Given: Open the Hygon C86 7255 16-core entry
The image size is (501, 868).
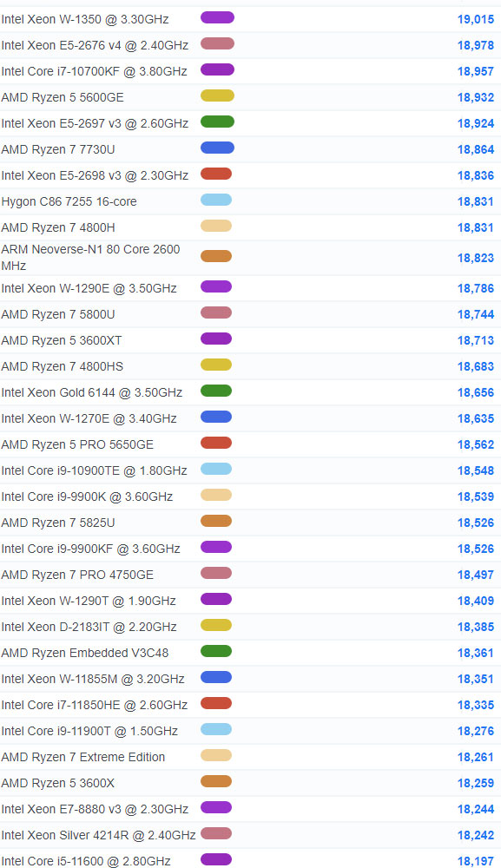Looking at the screenshot, I should pyautogui.click(x=69, y=201).
